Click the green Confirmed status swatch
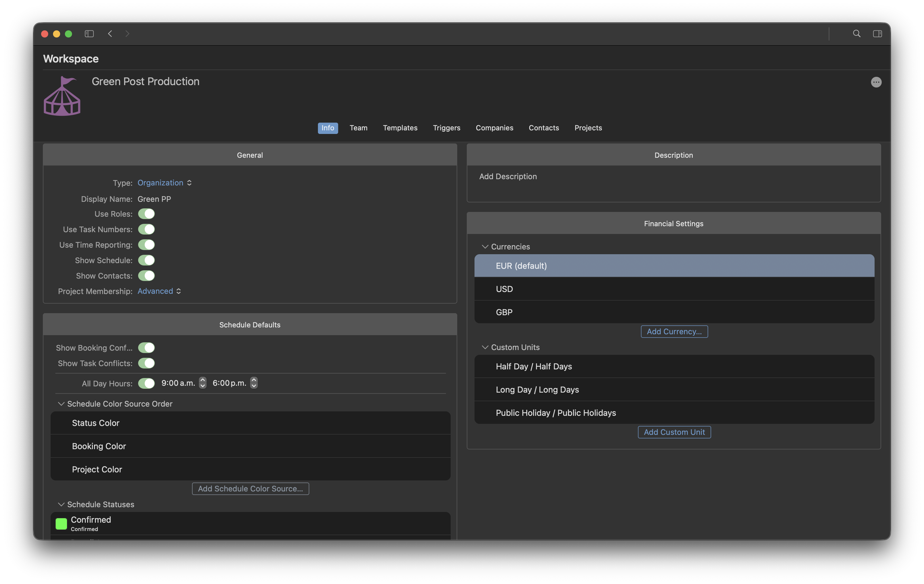This screenshot has height=584, width=924. pyautogui.click(x=61, y=523)
